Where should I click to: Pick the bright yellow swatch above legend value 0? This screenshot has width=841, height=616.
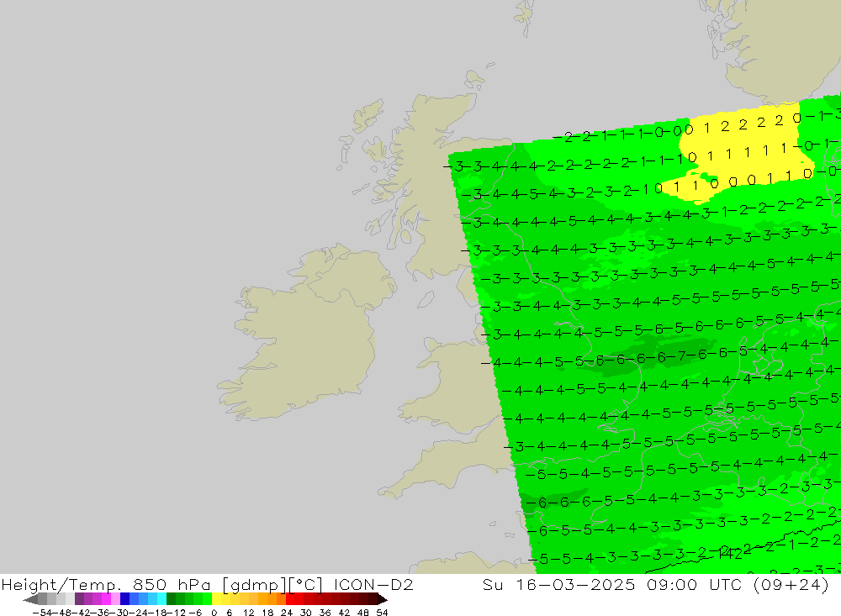[217, 599]
